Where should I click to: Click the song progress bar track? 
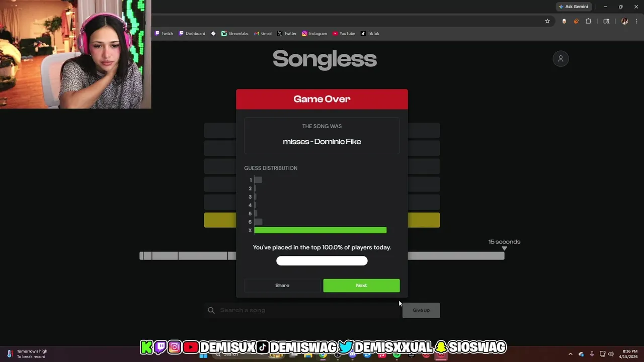(322, 256)
